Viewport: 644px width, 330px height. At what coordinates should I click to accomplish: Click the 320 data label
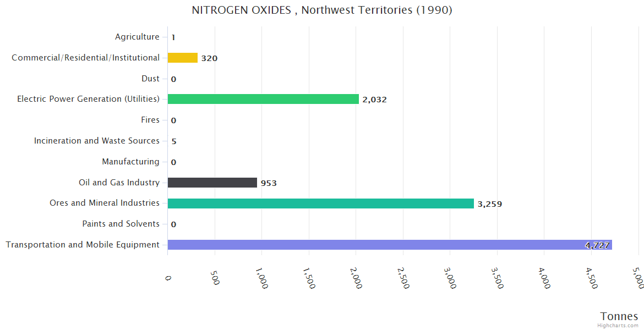209,58
